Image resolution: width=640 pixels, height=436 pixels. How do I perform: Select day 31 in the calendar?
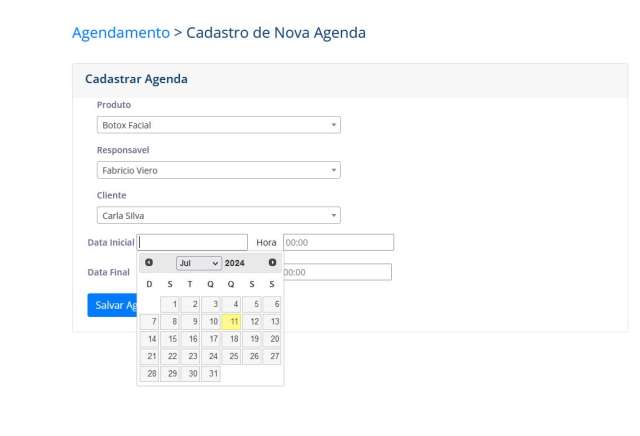coord(211,374)
